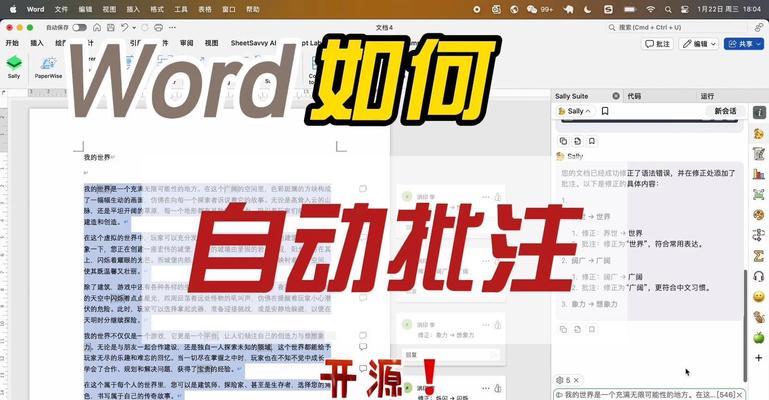The image size is (769, 400).
Task: Close the Sally Suite tab with its X
Action: 616,96
